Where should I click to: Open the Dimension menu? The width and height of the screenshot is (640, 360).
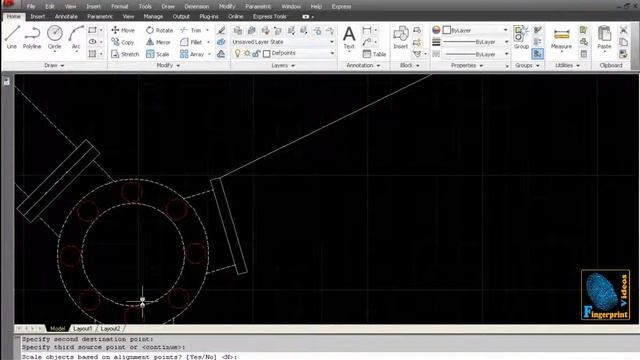coord(196,7)
